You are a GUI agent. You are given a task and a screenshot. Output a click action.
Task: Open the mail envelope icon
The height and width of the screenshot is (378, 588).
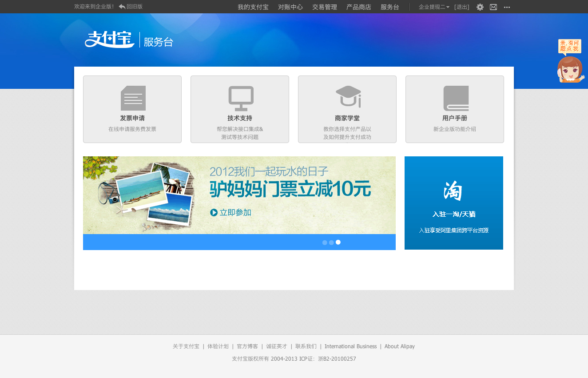[x=493, y=7]
